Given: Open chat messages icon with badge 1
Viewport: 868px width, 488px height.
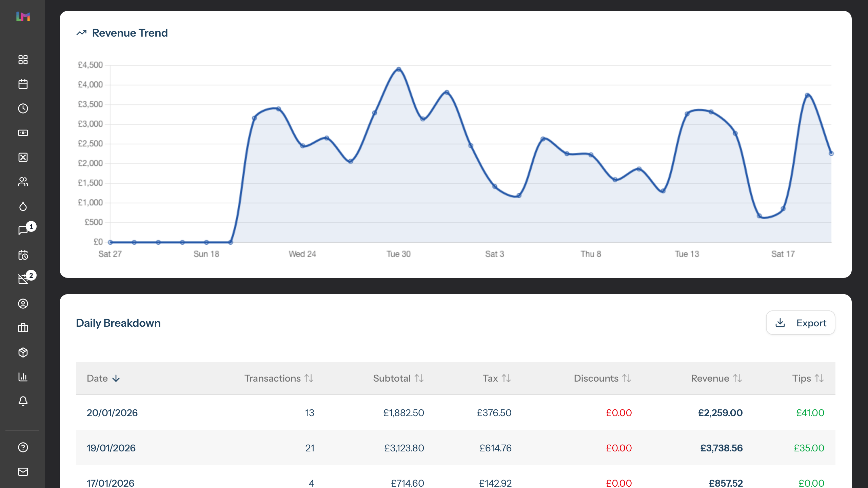Looking at the screenshot, I should (x=23, y=230).
